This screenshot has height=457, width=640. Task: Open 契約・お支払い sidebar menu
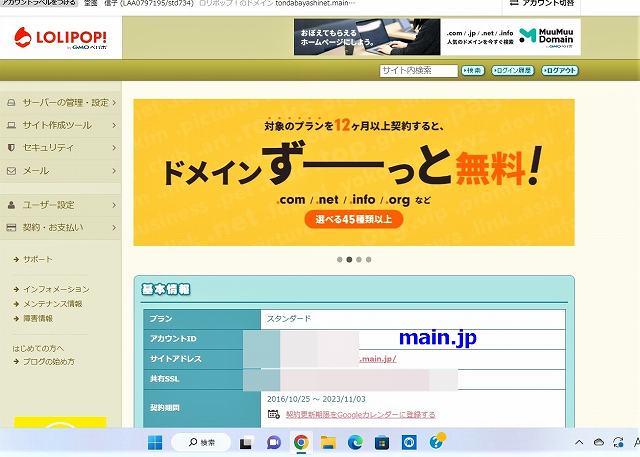click(x=60, y=227)
